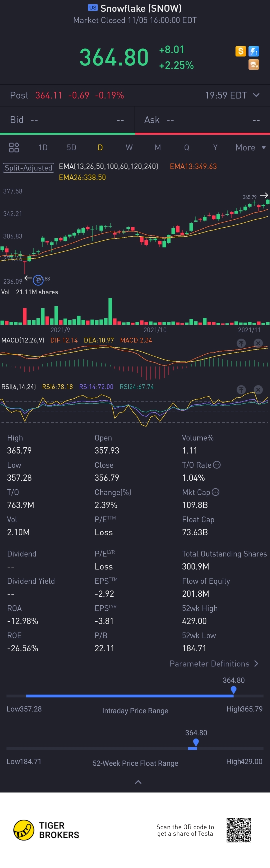Tap the Vol 21.11M shares label
The width and height of the screenshot is (270, 868).
[30, 292]
